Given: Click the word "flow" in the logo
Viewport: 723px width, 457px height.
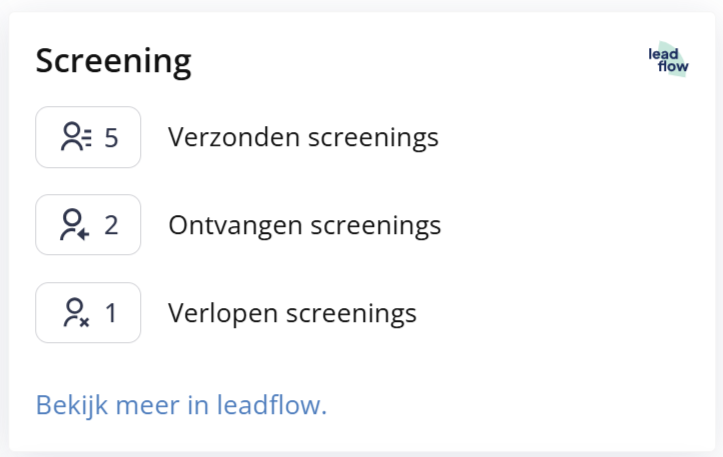Looking at the screenshot, I should [673, 68].
